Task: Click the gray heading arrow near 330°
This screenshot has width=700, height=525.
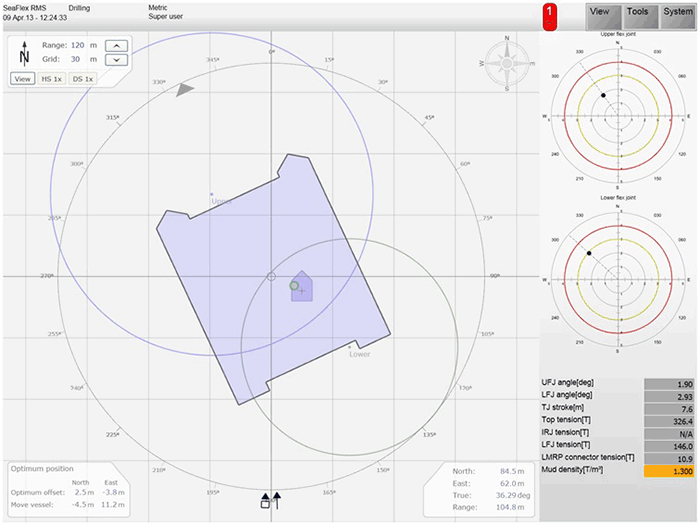Action: [185, 90]
